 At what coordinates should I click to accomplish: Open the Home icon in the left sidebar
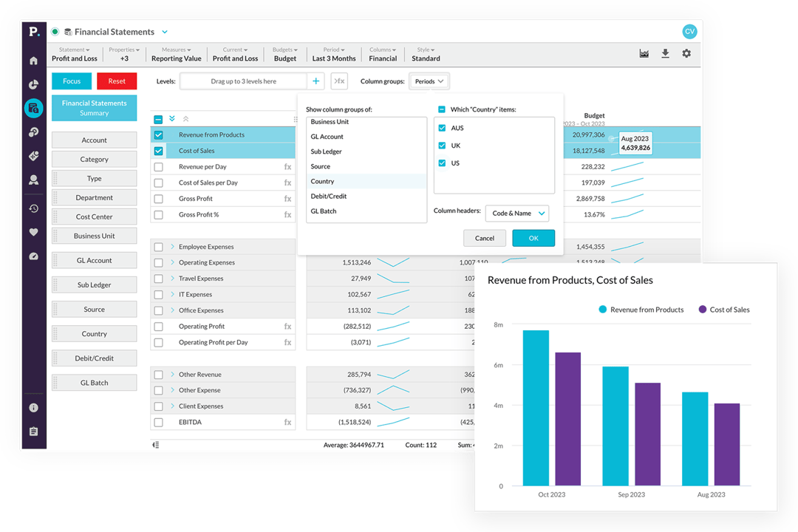click(33, 62)
